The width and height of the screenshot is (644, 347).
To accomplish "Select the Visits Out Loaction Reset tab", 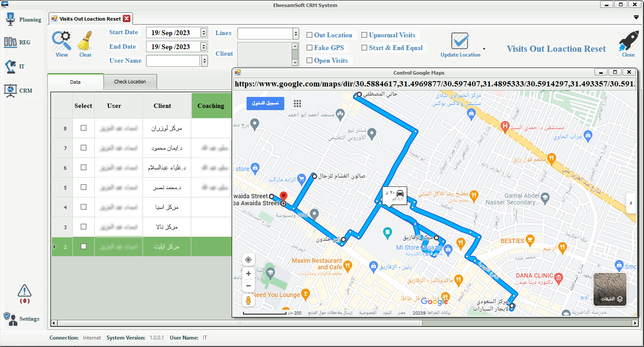I will pos(90,18).
